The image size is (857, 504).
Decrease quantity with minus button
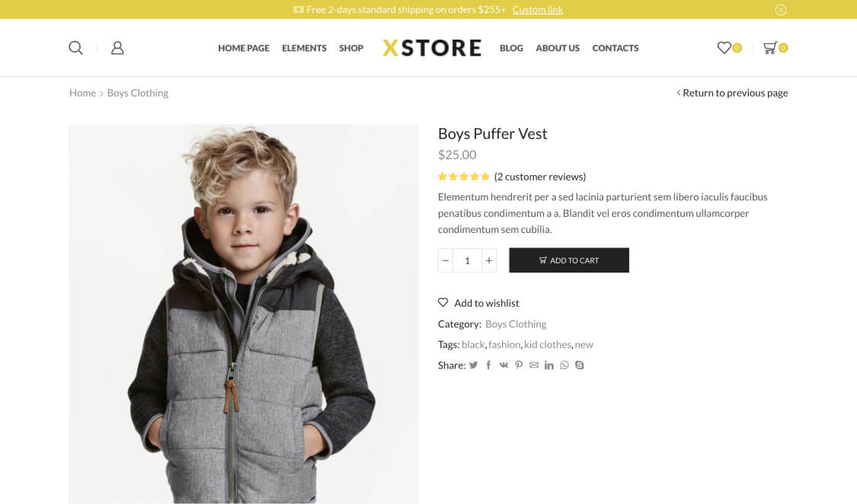point(446,260)
